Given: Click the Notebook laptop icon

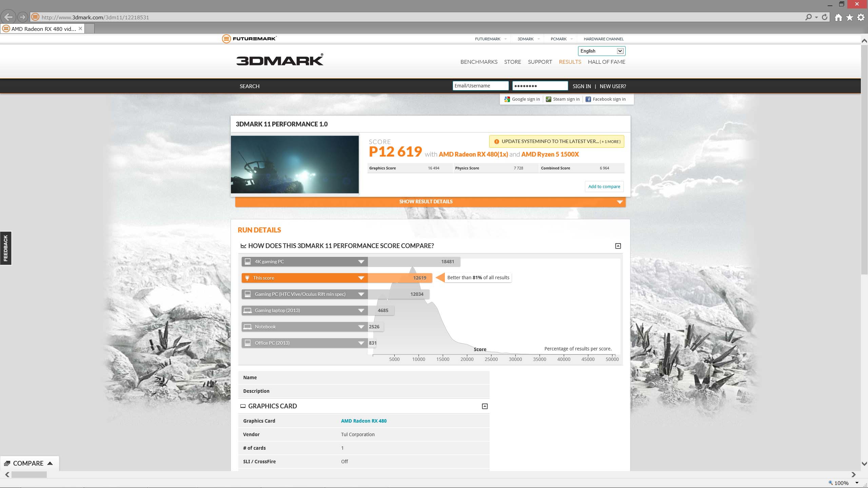Looking at the screenshot, I should click(248, 327).
